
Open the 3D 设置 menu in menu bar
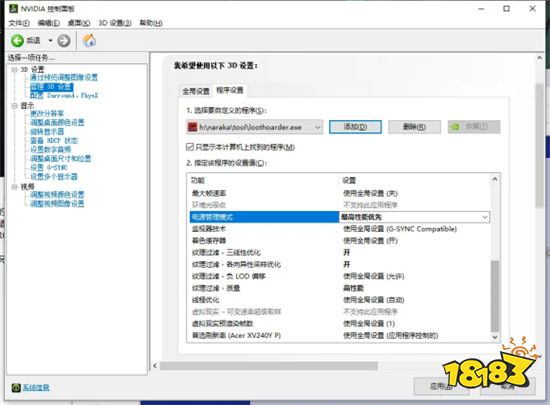click(115, 23)
